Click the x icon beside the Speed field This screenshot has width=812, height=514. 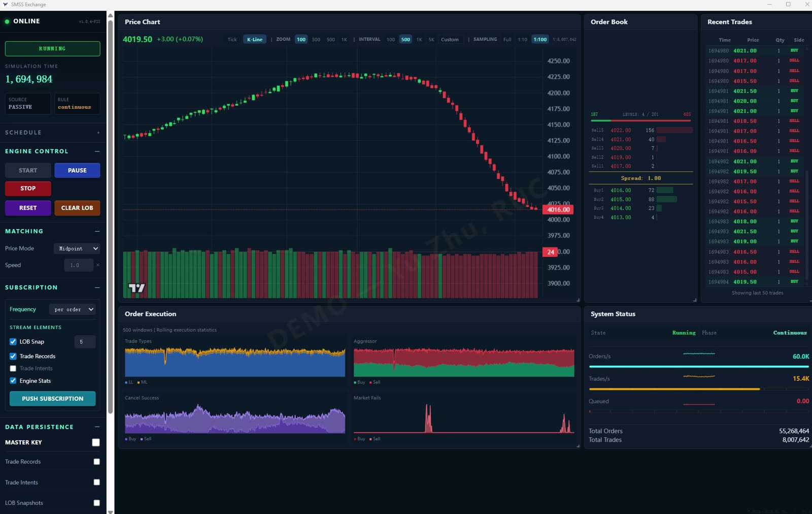[x=98, y=265]
